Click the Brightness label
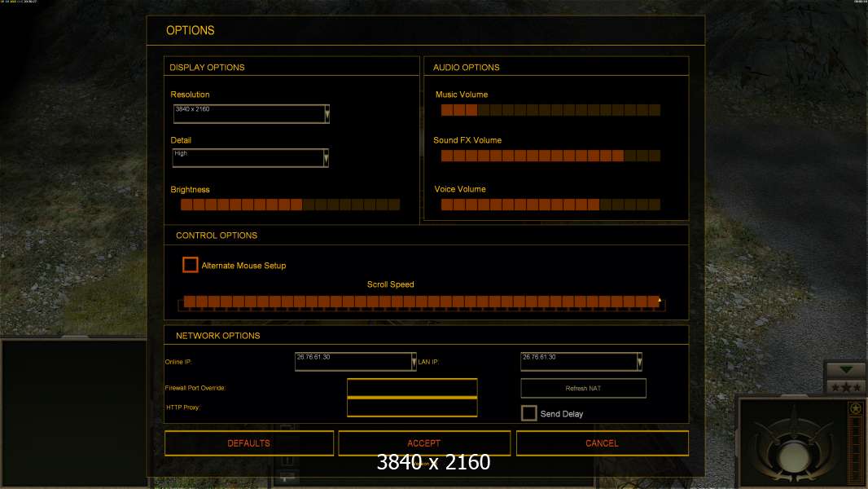The height and width of the screenshot is (489, 868). click(190, 189)
